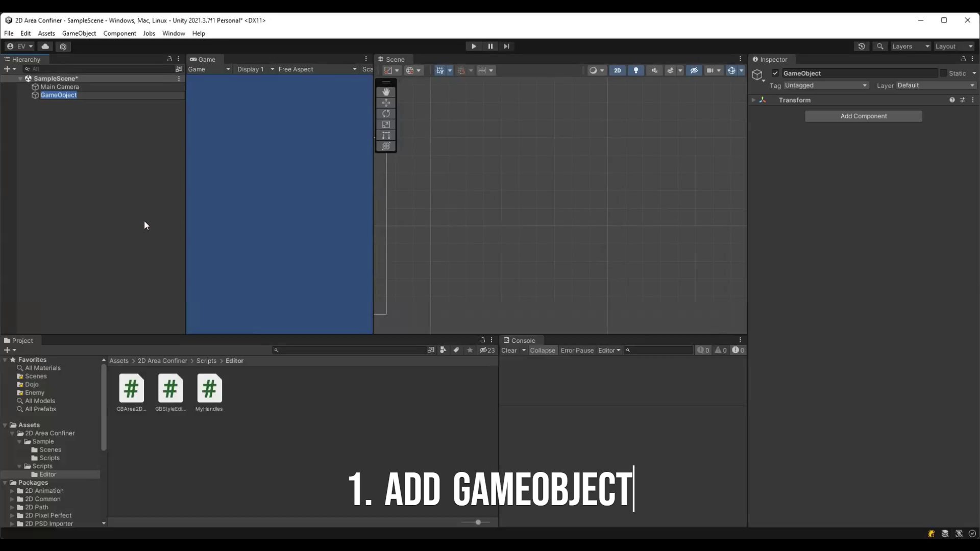
Task: Open the Layers dropdown in toolbar
Action: pyautogui.click(x=911, y=46)
